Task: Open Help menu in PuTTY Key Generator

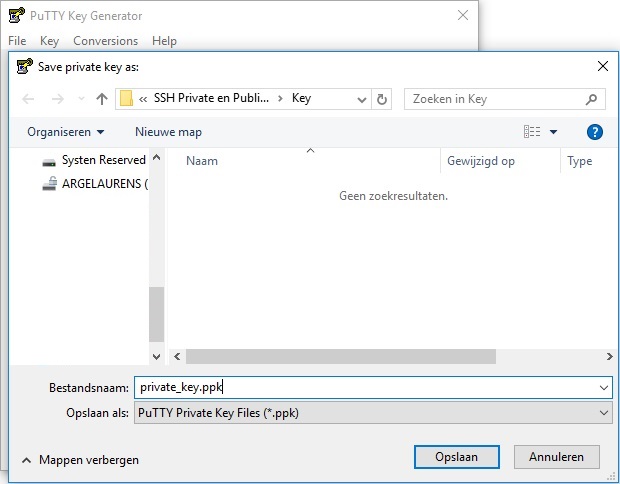Action: 164,41
